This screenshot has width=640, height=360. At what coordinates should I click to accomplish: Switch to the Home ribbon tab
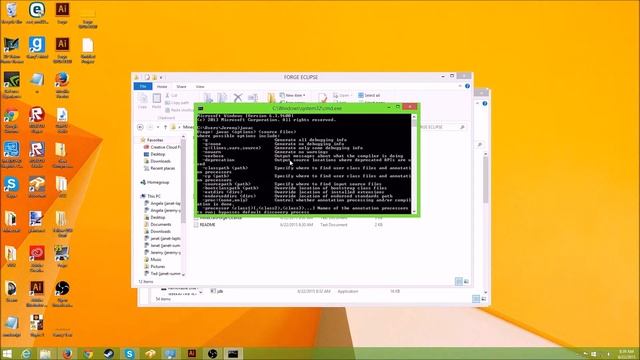(x=162, y=87)
